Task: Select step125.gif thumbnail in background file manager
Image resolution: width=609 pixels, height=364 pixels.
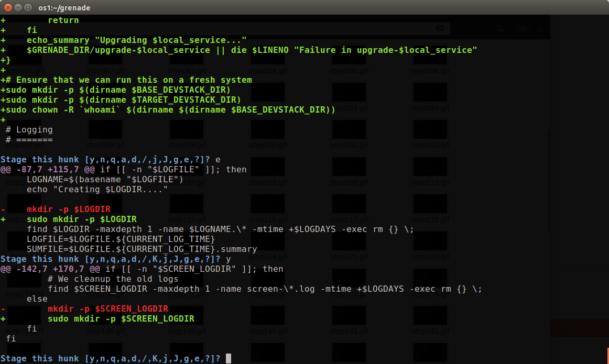Action: tap(349, 241)
